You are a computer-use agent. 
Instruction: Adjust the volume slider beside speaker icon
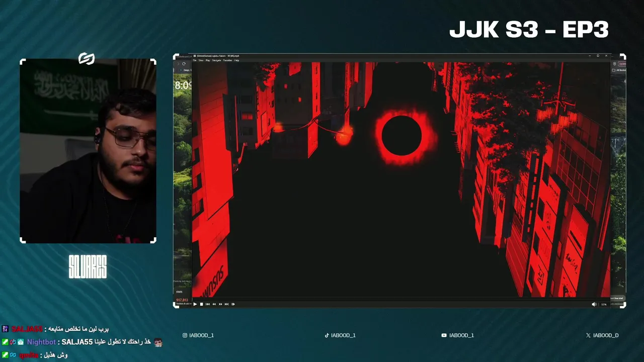point(604,304)
